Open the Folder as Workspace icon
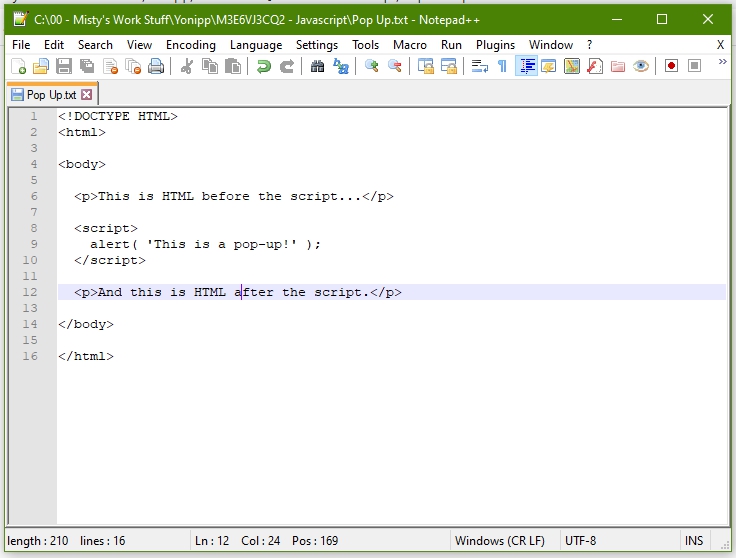 618,66
